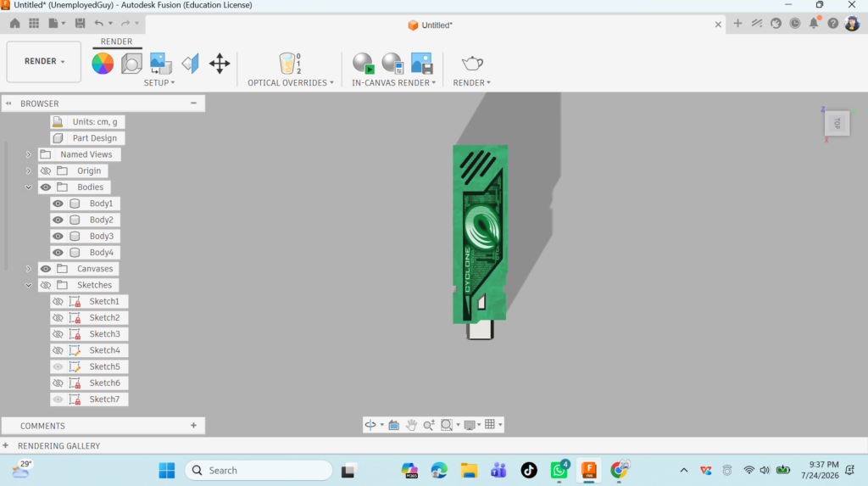
Task: Go to Home tab icon
Action: [x=15, y=23]
